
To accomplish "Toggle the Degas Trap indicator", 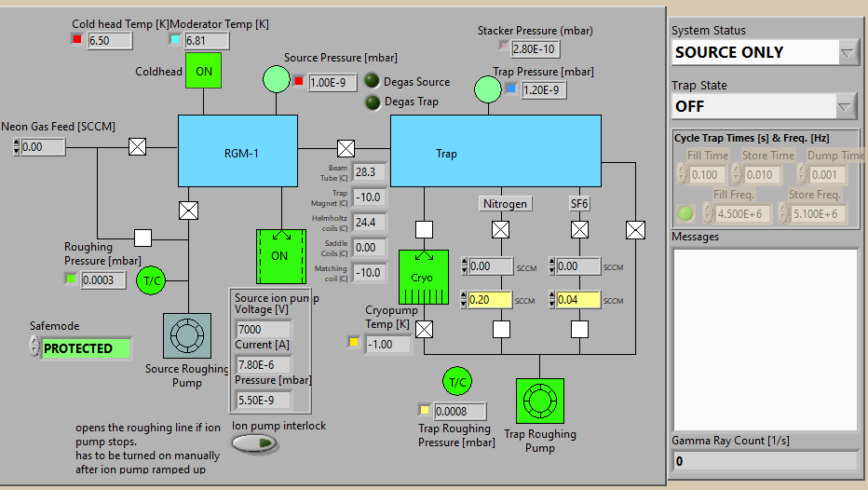I will (373, 102).
